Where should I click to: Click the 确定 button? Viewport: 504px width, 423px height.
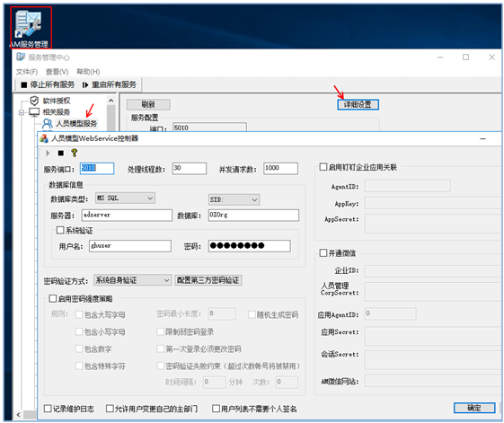pyautogui.click(x=474, y=408)
